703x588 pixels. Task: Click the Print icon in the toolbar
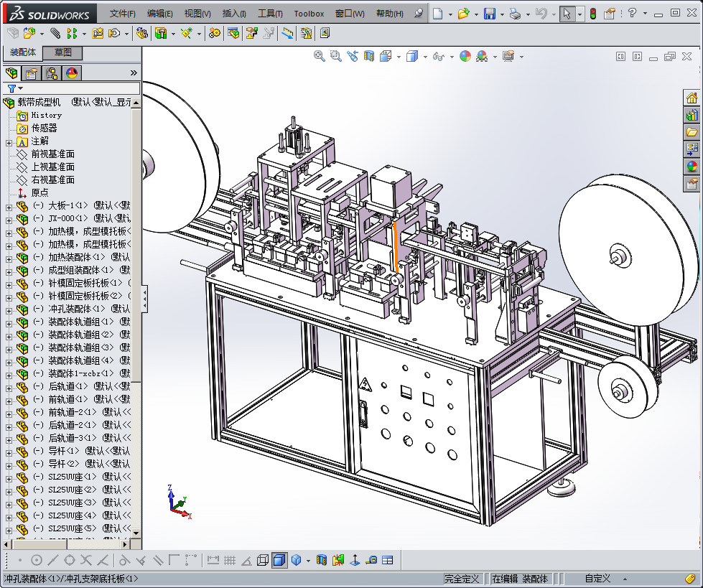515,14
